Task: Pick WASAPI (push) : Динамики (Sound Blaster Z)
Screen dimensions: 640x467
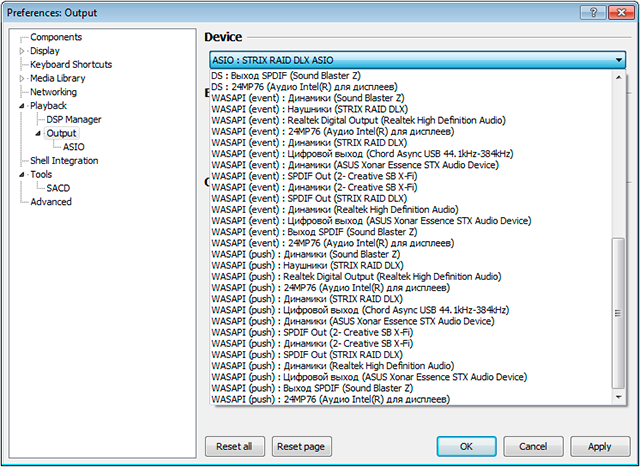Action: coord(411,254)
